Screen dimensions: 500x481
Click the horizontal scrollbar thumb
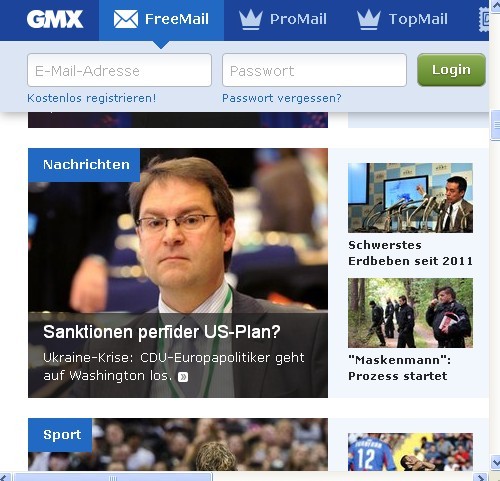[x=113, y=477]
